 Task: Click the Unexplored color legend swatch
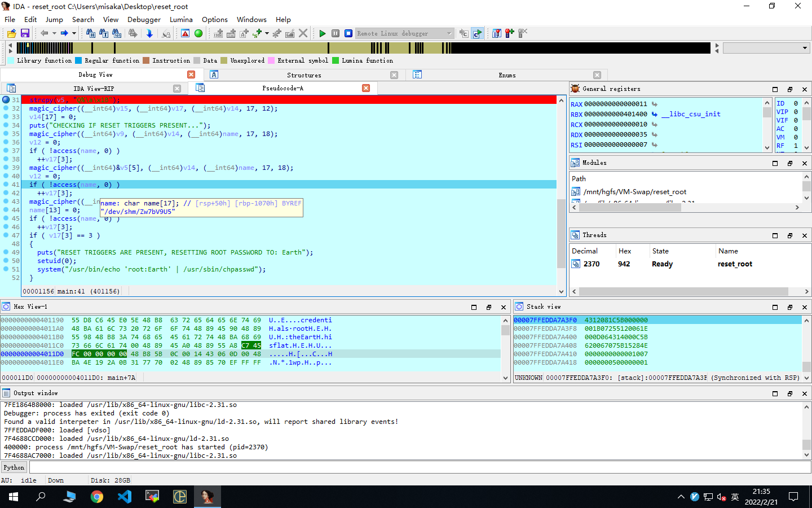[x=224, y=60]
